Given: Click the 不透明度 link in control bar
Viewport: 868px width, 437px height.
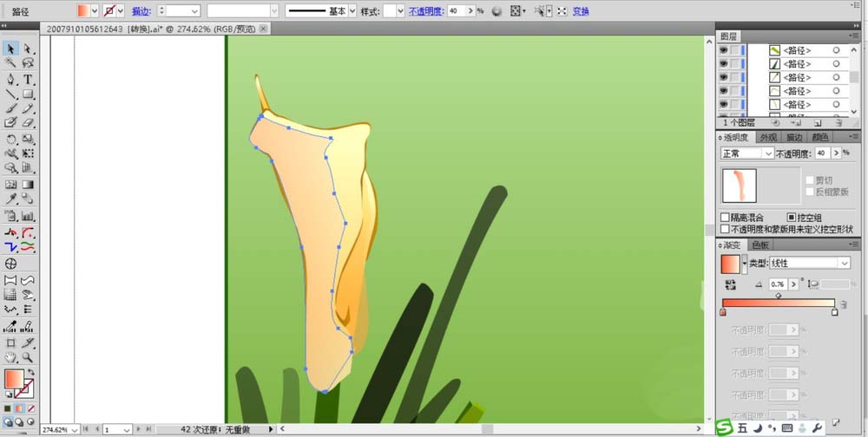Looking at the screenshot, I should 425,11.
